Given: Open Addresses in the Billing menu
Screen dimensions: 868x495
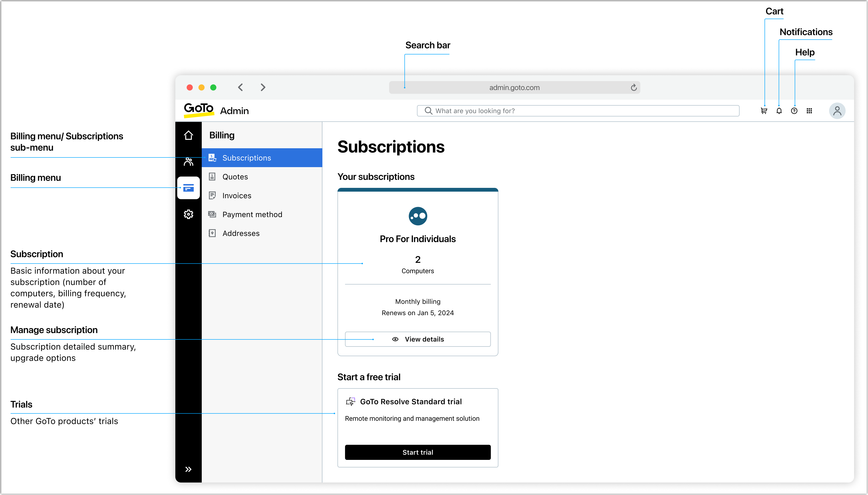Looking at the screenshot, I should click(x=262, y=233).
